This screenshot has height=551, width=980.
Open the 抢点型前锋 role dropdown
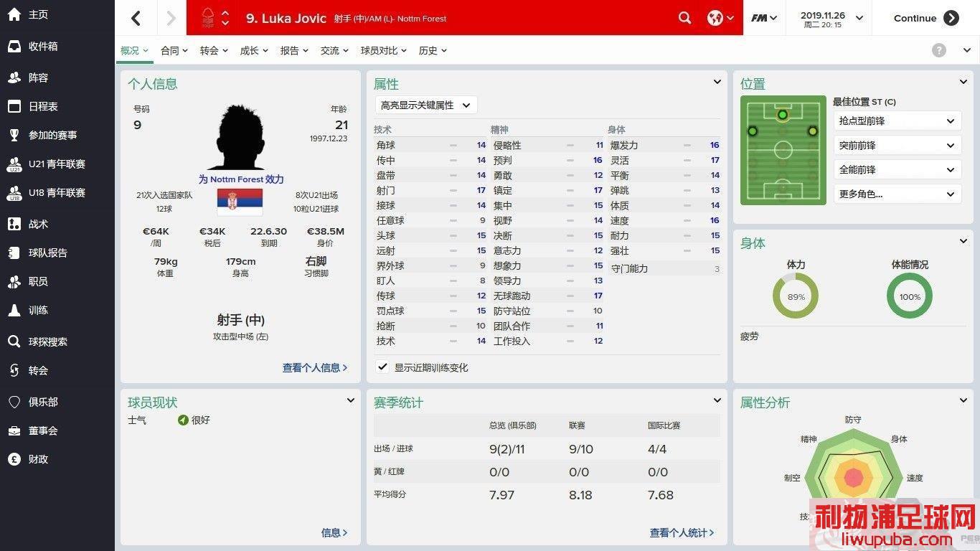click(897, 121)
